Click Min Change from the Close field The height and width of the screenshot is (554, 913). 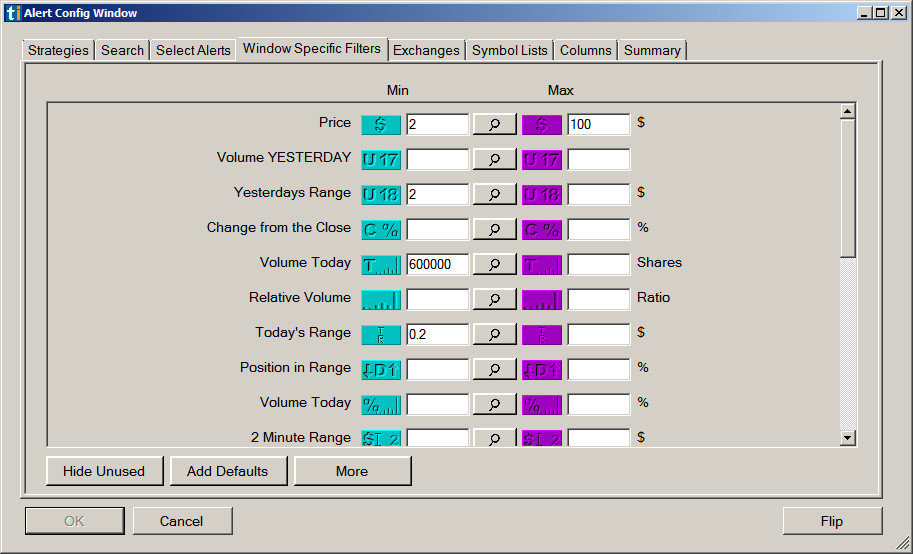pyautogui.click(x=437, y=229)
